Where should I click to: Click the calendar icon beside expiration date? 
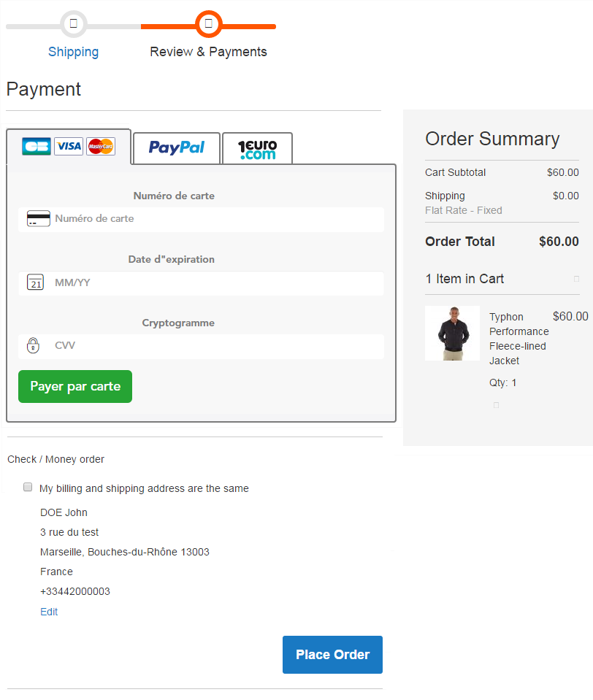coord(35,282)
